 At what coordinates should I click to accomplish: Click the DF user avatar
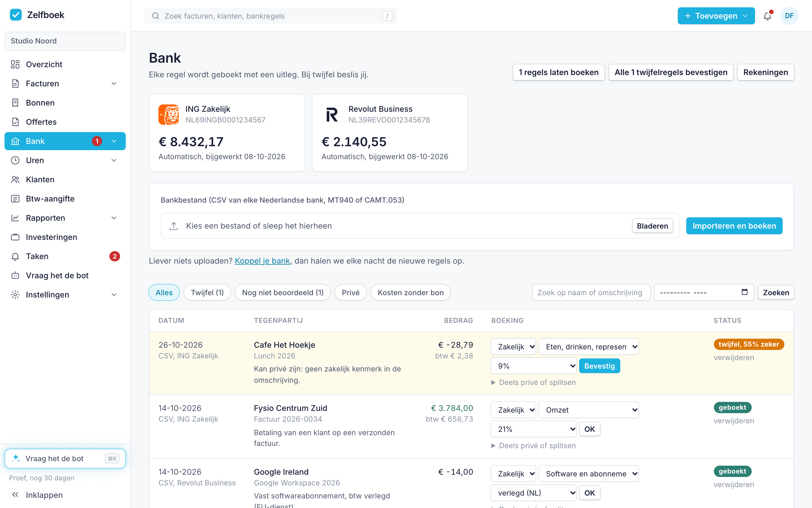789,16
